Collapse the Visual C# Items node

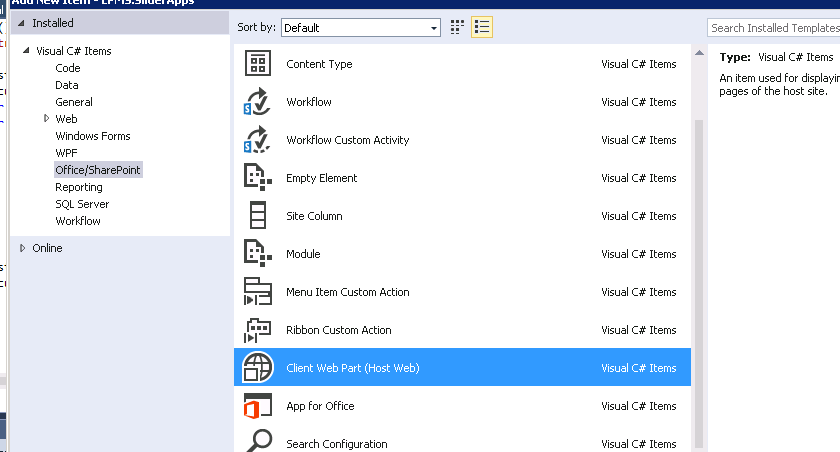26,50
